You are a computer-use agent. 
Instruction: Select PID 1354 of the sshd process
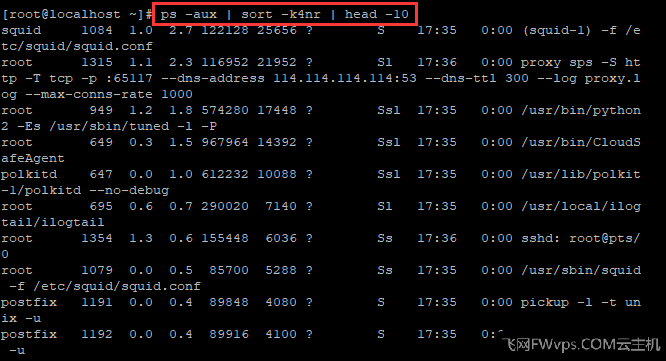pyautogui.click(x=97, y=238)
